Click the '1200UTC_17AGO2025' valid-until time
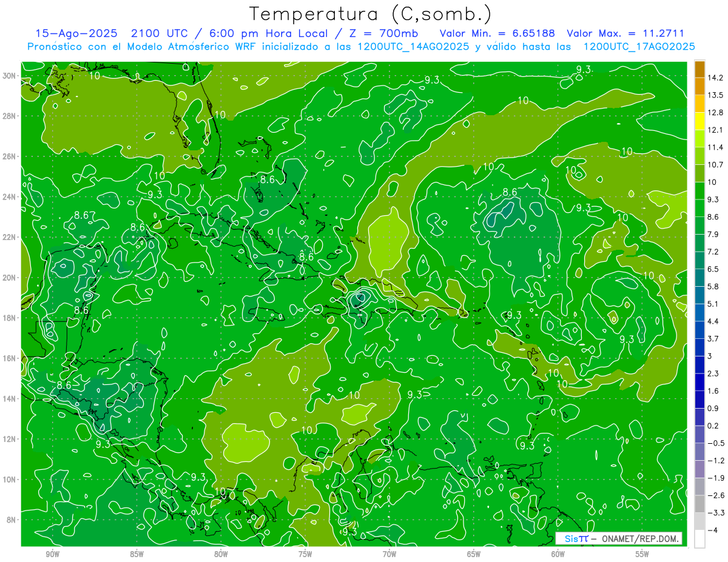This screenshot has height=562, width=728. pos(639,47)
